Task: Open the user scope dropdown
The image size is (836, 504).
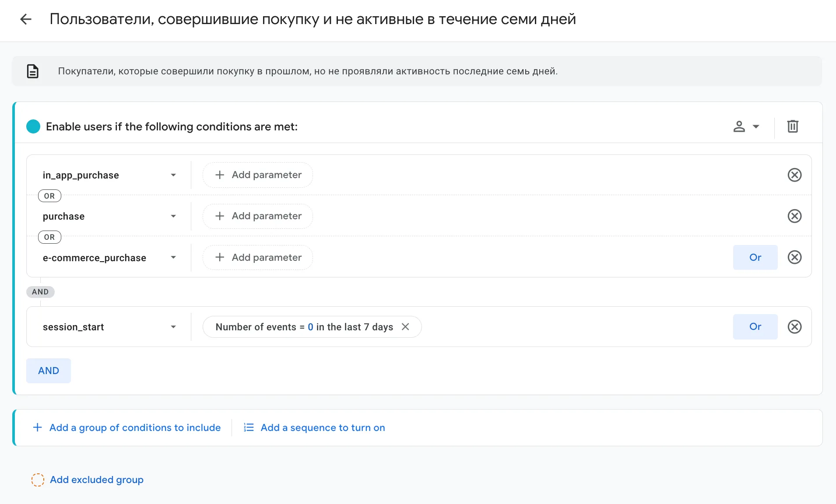Action: pyautogui.click(x=746, y=126)
